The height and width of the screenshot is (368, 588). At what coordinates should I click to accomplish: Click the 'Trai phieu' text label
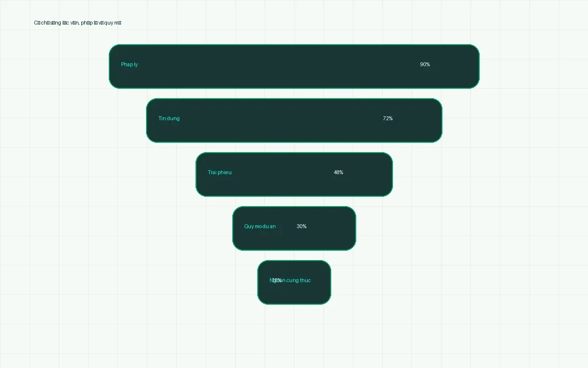(220, 172)
